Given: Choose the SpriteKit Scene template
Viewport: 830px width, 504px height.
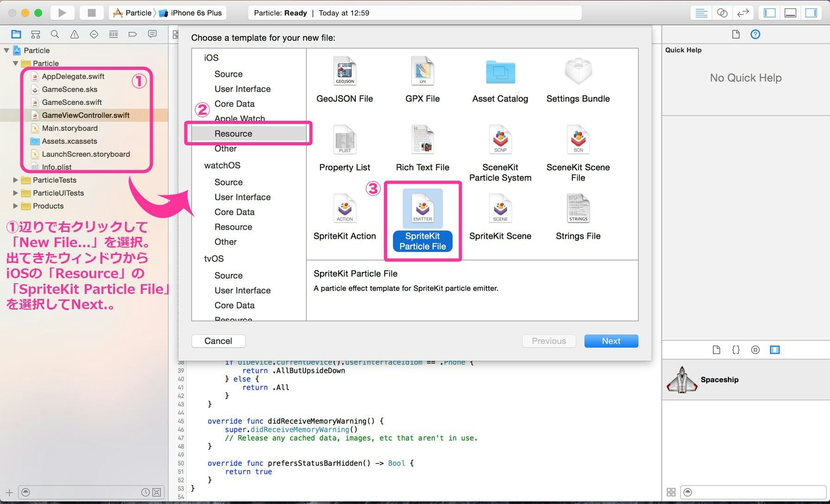Looking at the screenshot, I should pyautogui.click(x=500, y=217).
